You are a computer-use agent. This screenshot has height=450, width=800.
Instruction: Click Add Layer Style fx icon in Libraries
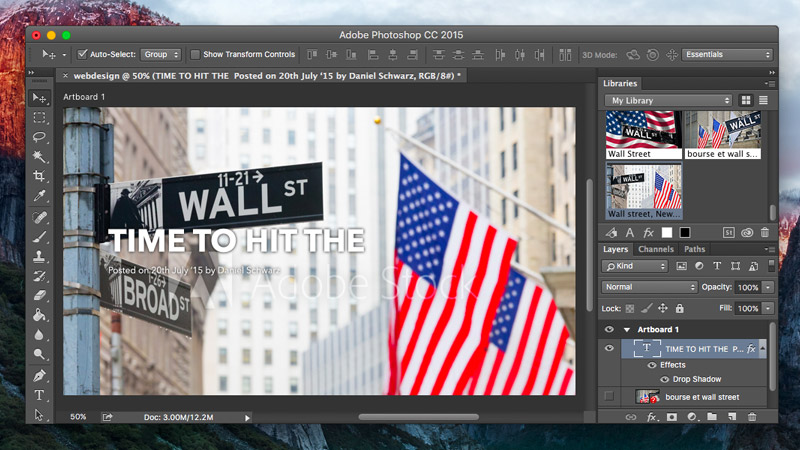tap(648, 233)
